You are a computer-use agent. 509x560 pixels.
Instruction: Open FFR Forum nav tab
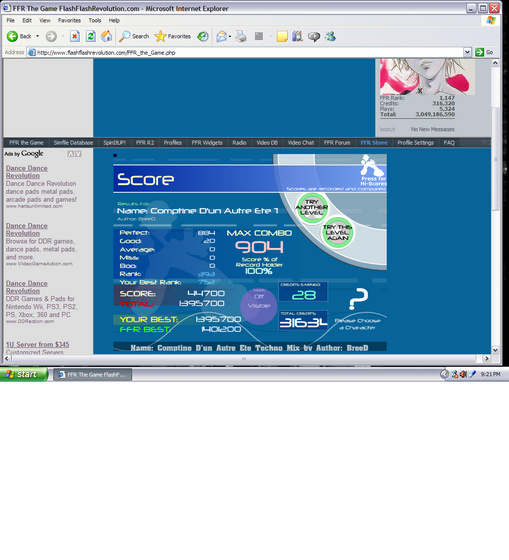337,142
